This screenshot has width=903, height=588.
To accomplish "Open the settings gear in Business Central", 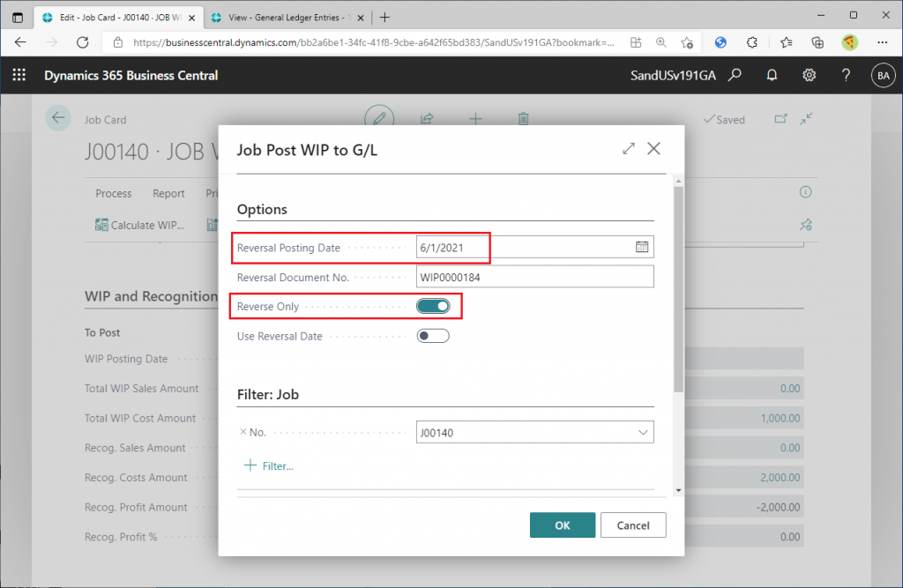I will pyautogui.click(x=809, y=75).
